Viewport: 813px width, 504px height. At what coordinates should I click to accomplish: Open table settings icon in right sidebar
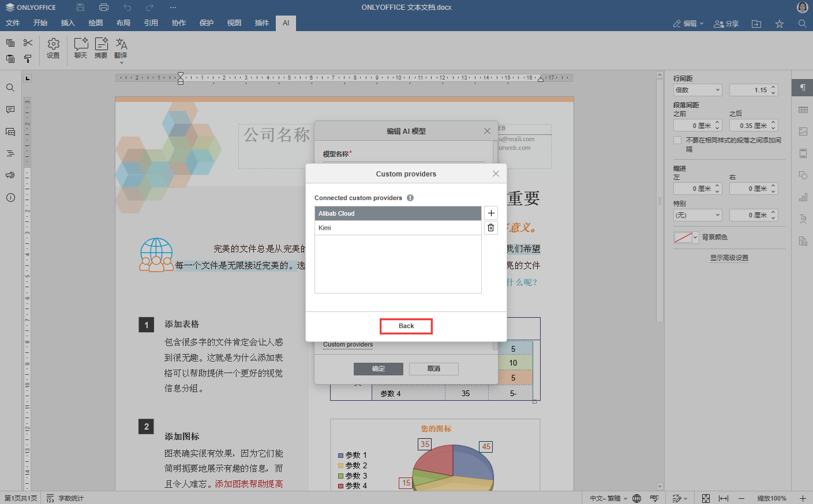pos(803,110)
